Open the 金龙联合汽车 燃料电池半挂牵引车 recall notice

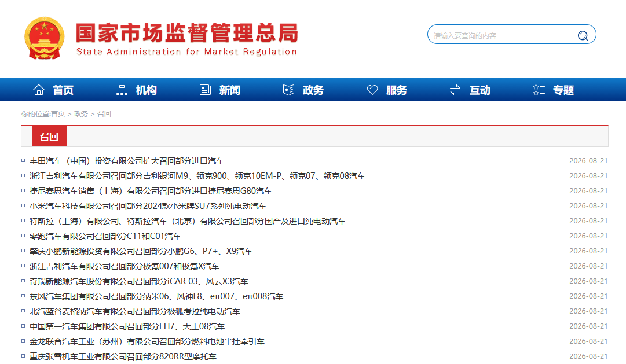pyautogui.click(x=147, y=341)
